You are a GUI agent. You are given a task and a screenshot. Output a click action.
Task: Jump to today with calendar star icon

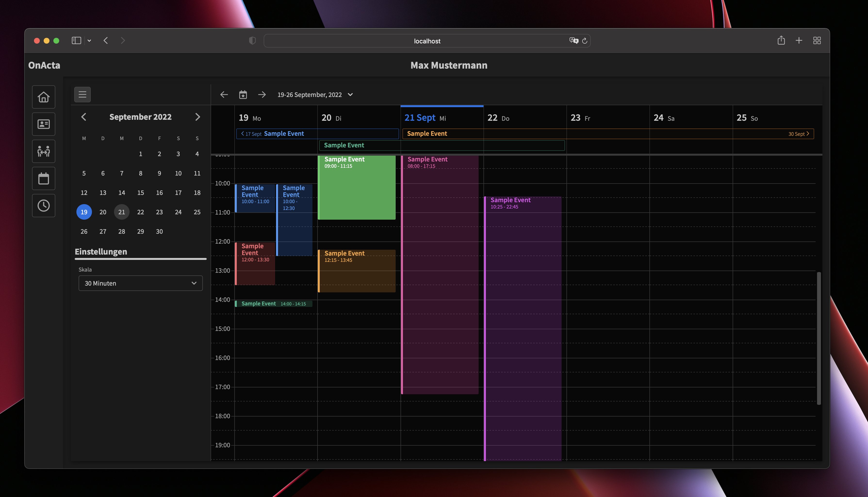click(x=243, y=95)
